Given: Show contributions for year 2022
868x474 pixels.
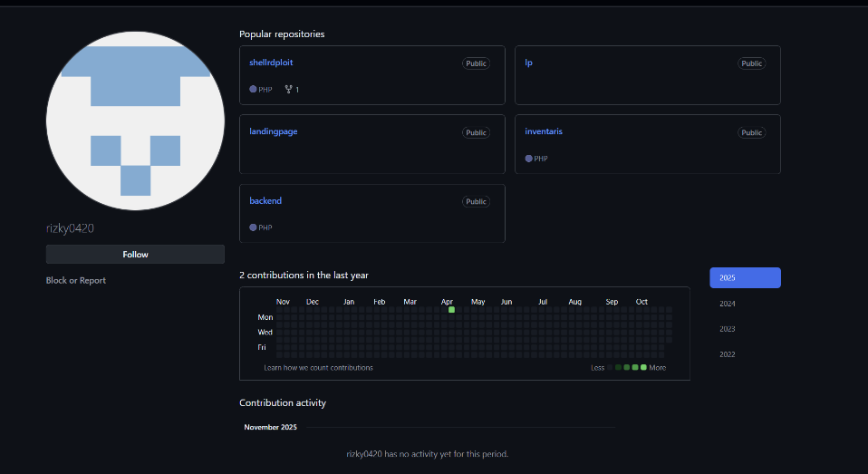Looking at the screenshot, I should (728, 354).
